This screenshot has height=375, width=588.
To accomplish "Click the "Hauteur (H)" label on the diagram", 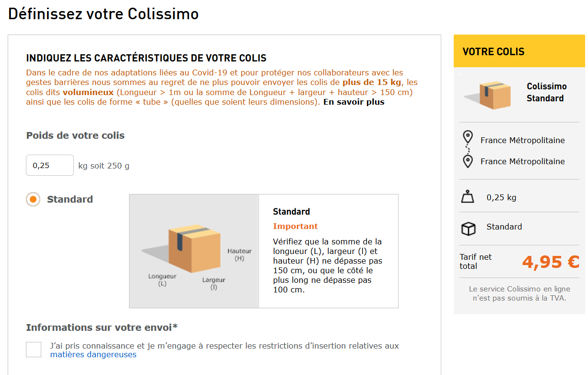I will point(239,254).
